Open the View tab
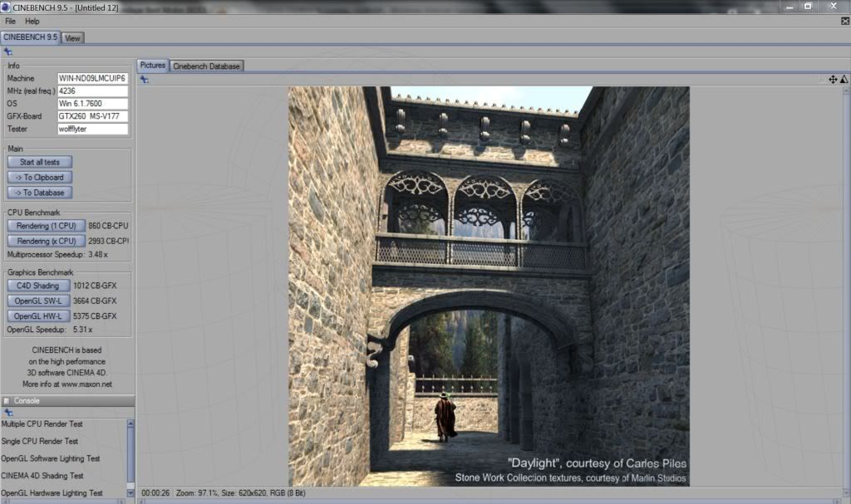The width and height of the screenshot is (851, 504). pos(72,37)
